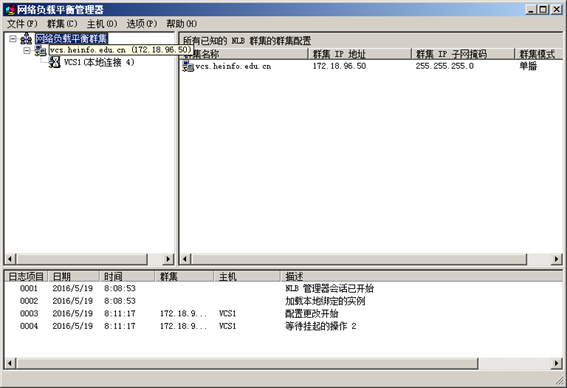This screenshot has height=388, width=567.
Task: Select log entry 0003
Action: [x=29, y=314]
